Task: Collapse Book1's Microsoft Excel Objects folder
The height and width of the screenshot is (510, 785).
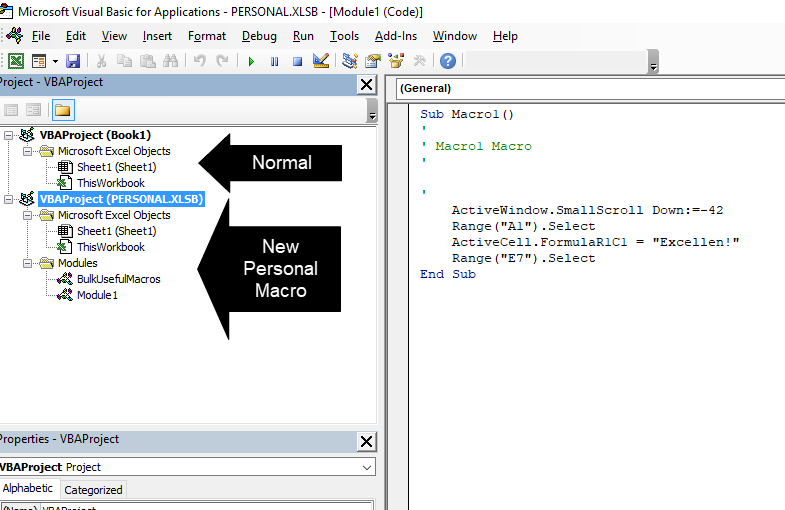Action: pyautogui.click(x=28, y=151)
